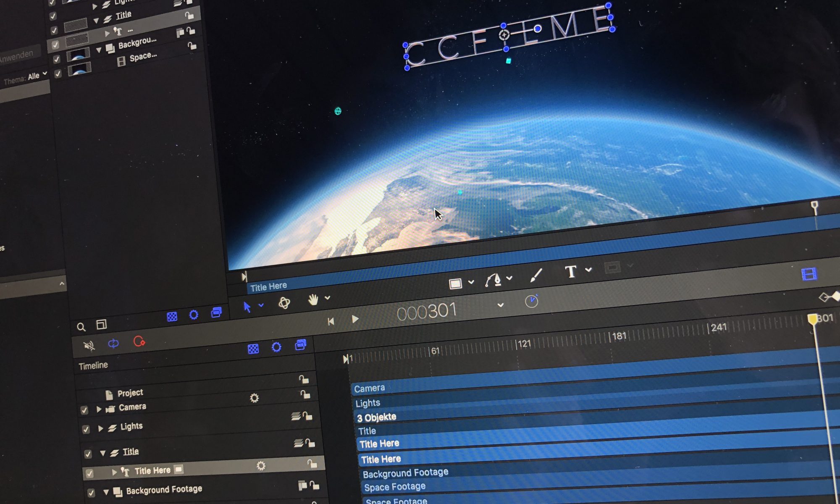Image resolution: width=840 pixels, height=504 pixels.
Task: Click checkerboard masks icon below Layers list
Action: point(172,317)
